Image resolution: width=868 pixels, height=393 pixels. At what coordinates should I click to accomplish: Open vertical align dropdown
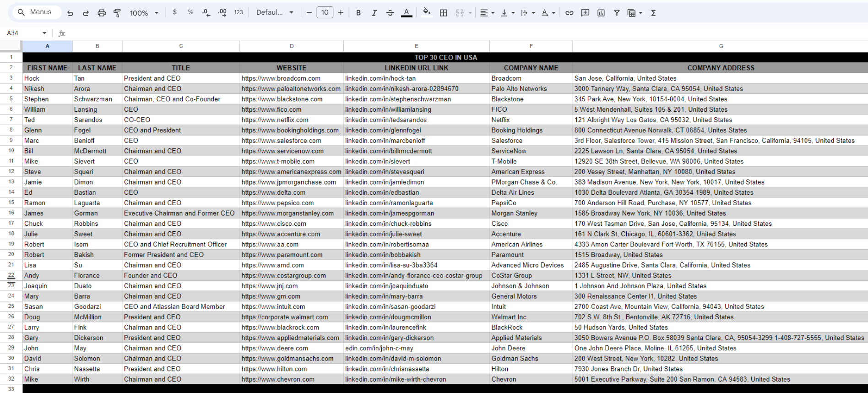pyautogui.click(x=508, y=13)
